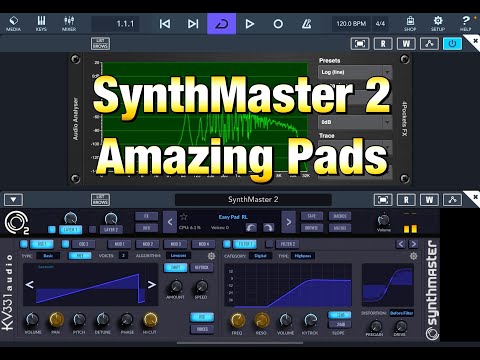Toggle the Filter 1 enable square

click(227, 244)
